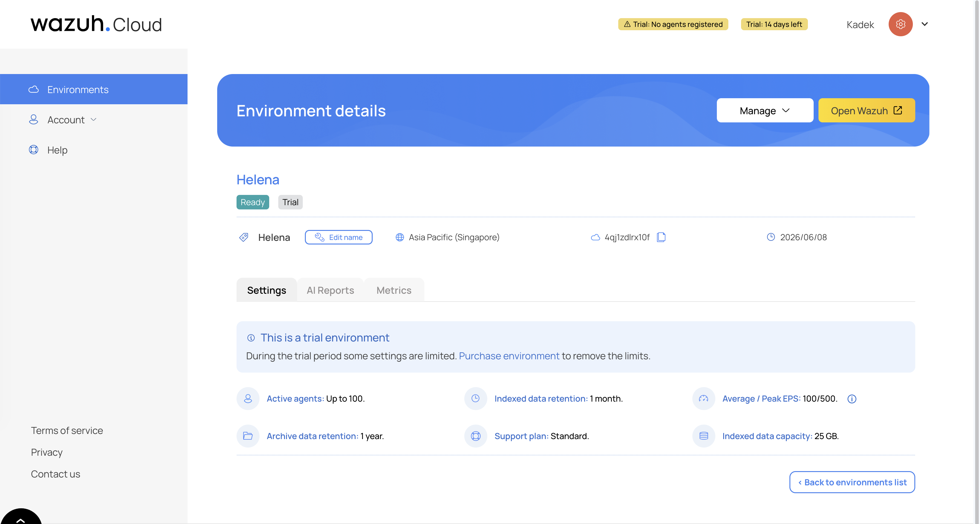980x524 pixels.
Task: Open Help from the sidebar
Action: tap(57, 150)
